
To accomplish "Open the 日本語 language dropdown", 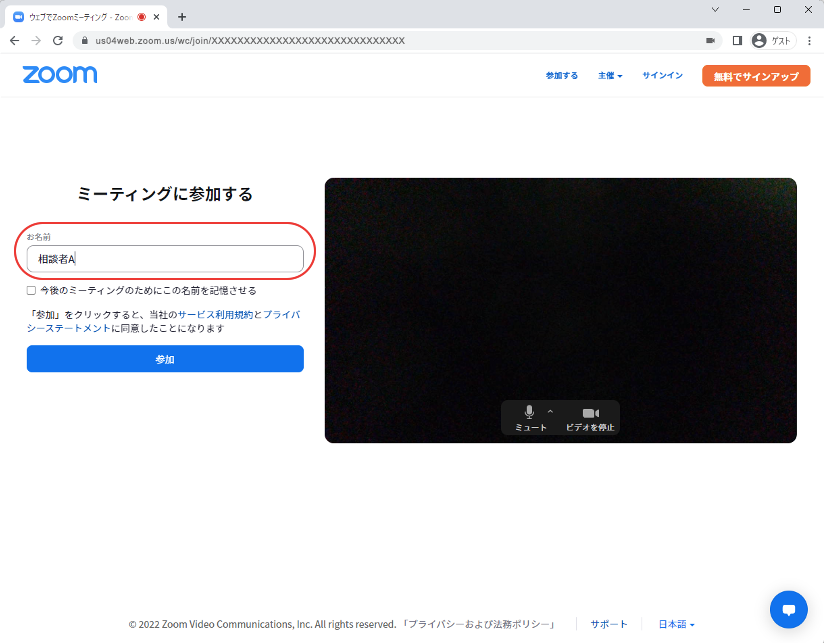I will [x=676, y=624].
